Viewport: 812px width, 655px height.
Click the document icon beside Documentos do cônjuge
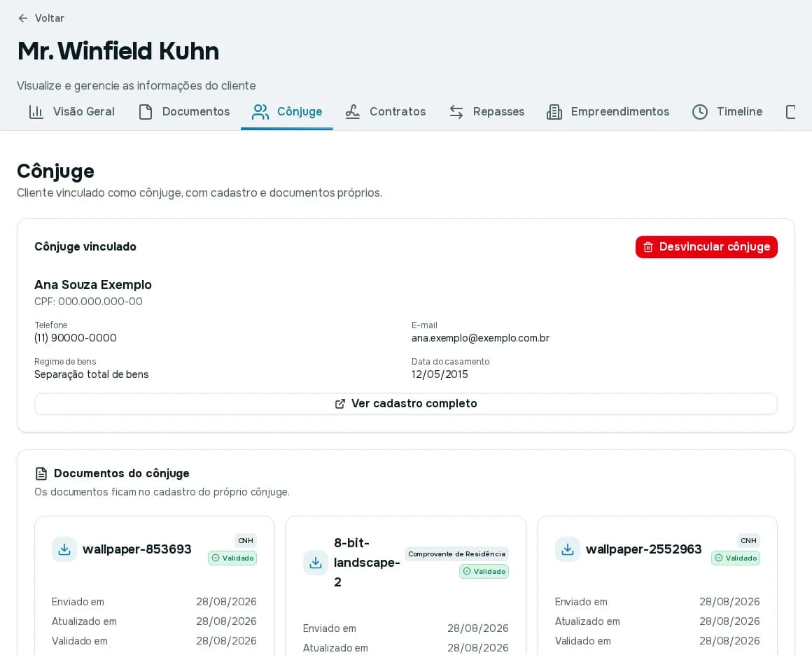click(41, 473)
